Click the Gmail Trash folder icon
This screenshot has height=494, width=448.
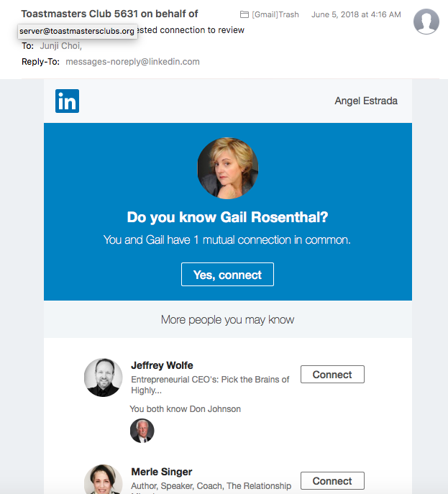[x=244, y=14]
